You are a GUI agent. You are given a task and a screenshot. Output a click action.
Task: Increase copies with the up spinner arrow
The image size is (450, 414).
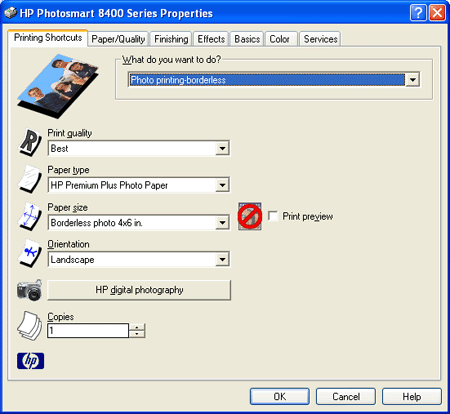[137, 327]
